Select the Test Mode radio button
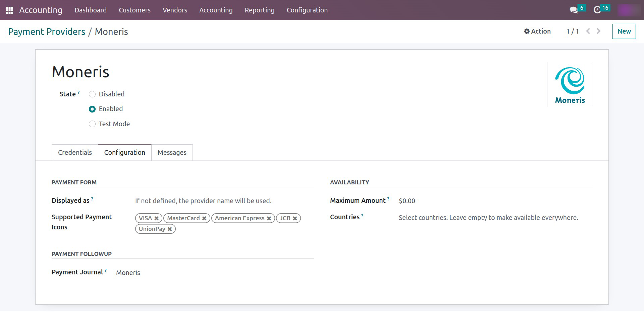644x313 pixels. click(x=92, y=124)
